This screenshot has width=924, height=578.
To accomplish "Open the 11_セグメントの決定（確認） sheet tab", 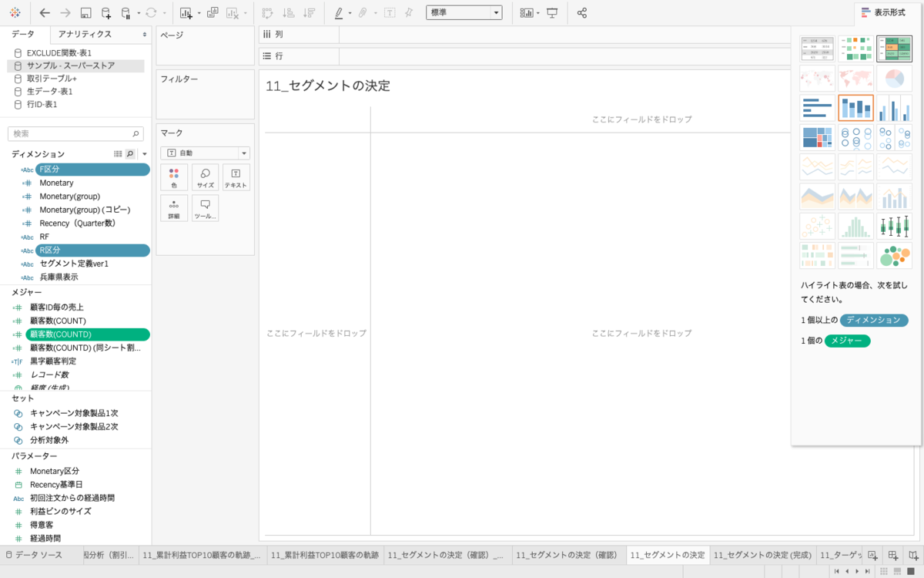I will (x=566, y=555).
